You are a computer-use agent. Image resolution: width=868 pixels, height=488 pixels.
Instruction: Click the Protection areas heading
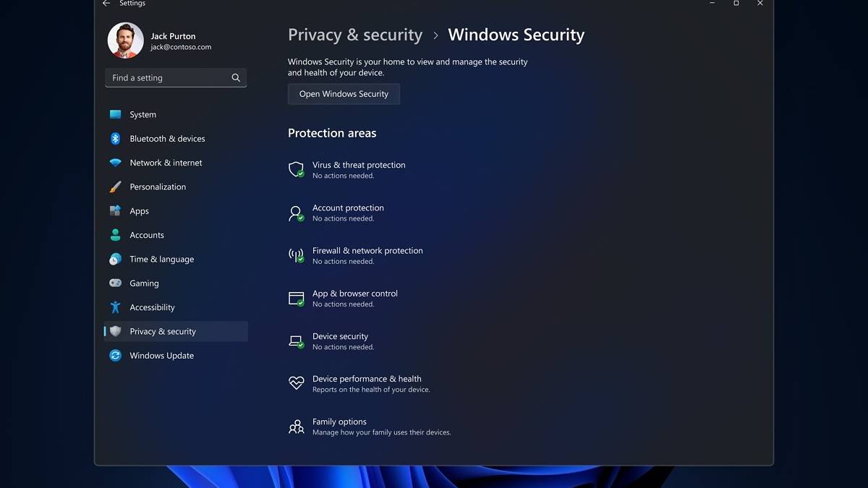pyautogui.click(x=332, y=133)
